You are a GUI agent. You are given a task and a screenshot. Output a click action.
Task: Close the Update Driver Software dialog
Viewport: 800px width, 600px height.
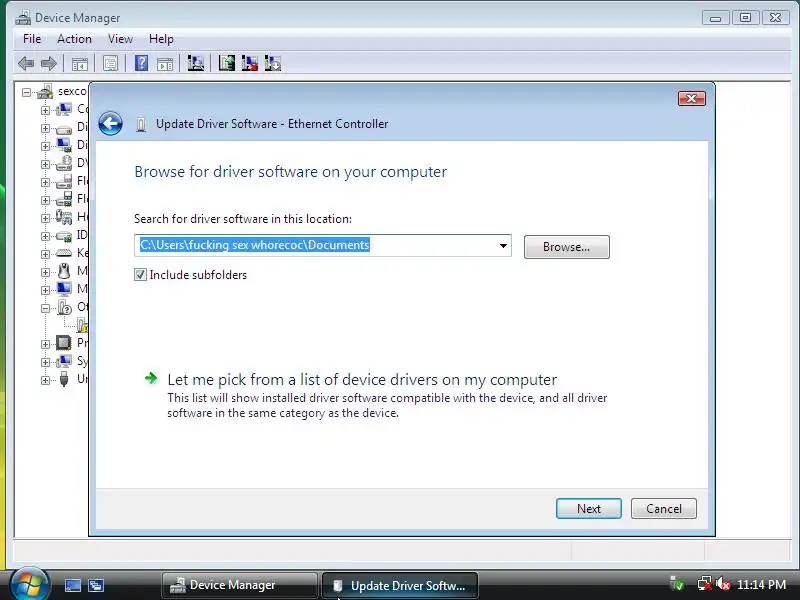pos(692,98)
